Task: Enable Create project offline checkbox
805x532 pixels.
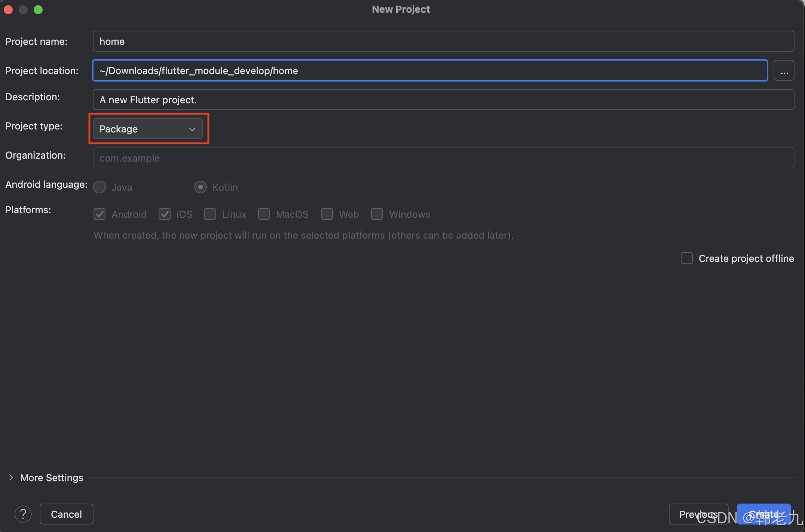Action: tap(687, 258)
